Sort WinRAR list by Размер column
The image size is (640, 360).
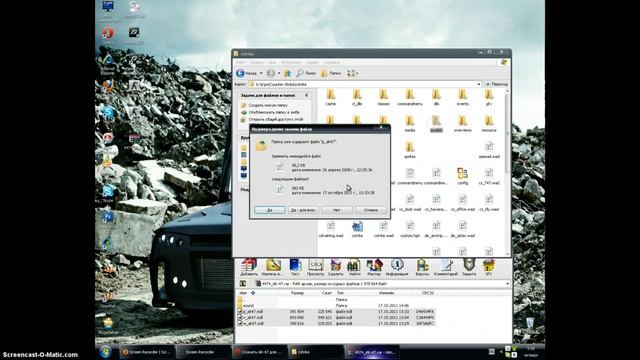[297, 293]
